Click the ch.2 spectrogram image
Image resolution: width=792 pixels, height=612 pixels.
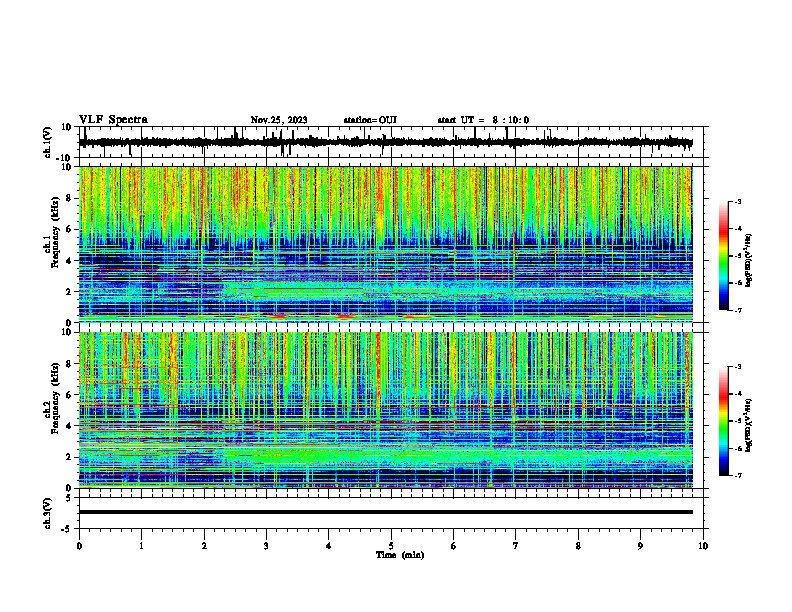point(385,410)
